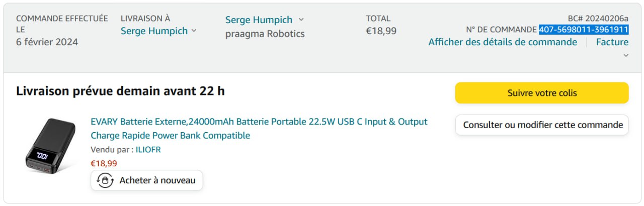Click the 6 février 2024 order date
This screenshot has width=644, height=206.
pyautogui.click(x=47, y=42)
